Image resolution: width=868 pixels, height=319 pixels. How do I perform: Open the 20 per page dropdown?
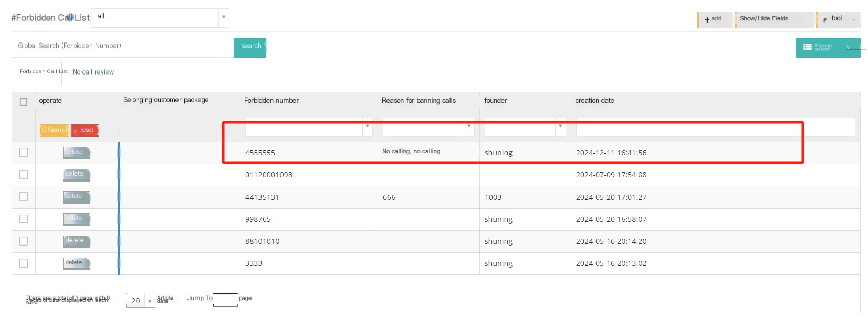pyautogui.click(x=141, y=301)
